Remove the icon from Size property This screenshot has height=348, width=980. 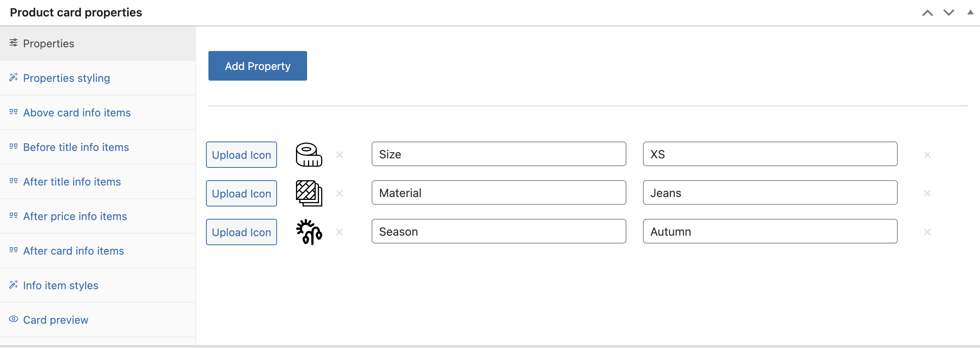(x=340, y=155)
